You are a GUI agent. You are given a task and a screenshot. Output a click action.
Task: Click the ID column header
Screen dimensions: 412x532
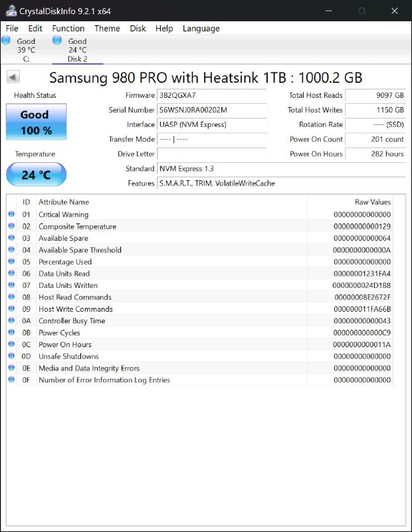26,202
